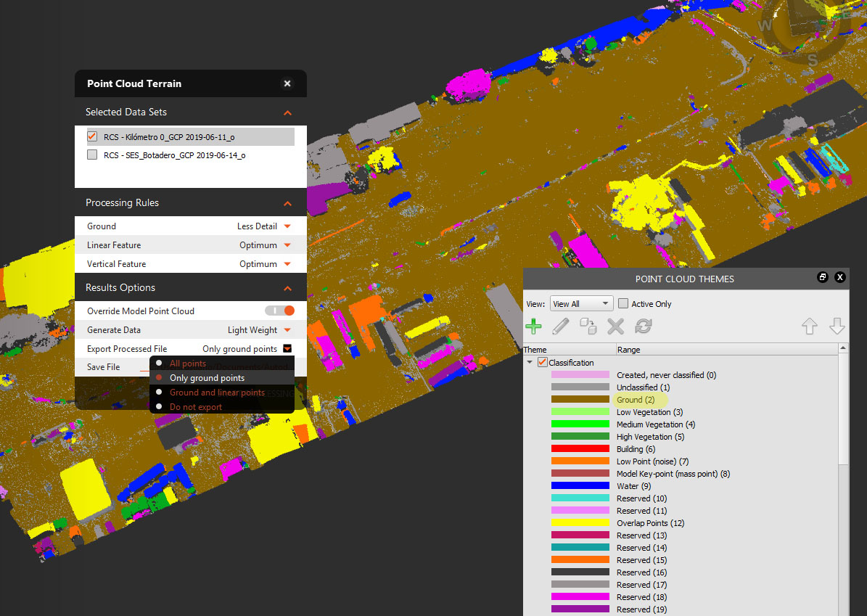Click the green plus add theme icon
This screenshot has height=616, width=867.
click(x=533, y=327)
